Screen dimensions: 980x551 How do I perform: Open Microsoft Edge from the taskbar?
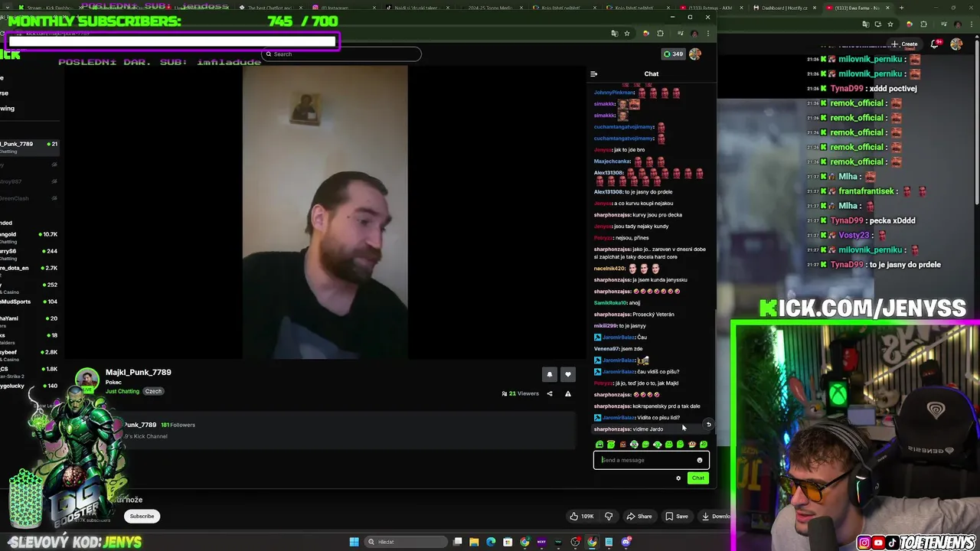click(x=491, y=542)
